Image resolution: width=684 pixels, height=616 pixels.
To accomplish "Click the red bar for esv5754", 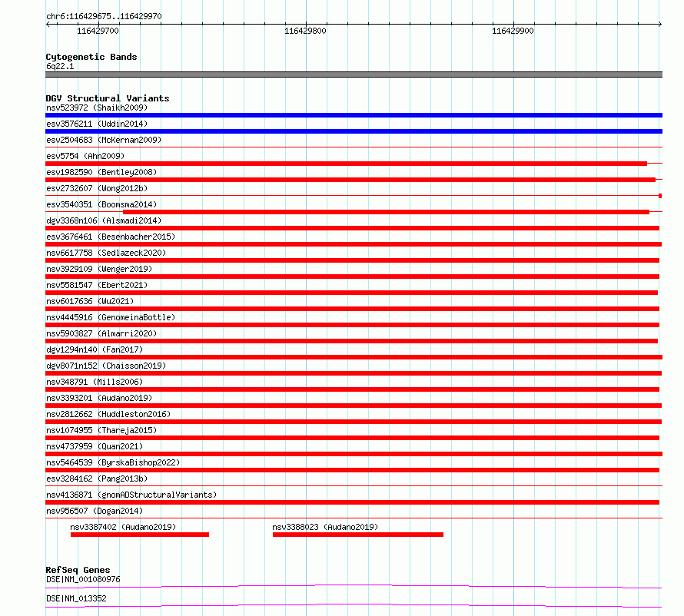I will tap(346, 164).
